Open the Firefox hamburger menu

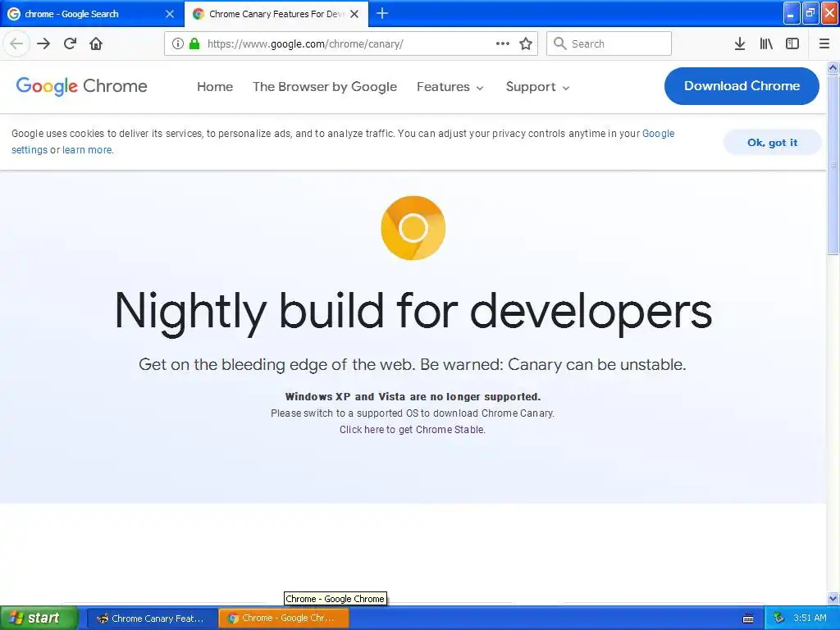tap(824, 43)
